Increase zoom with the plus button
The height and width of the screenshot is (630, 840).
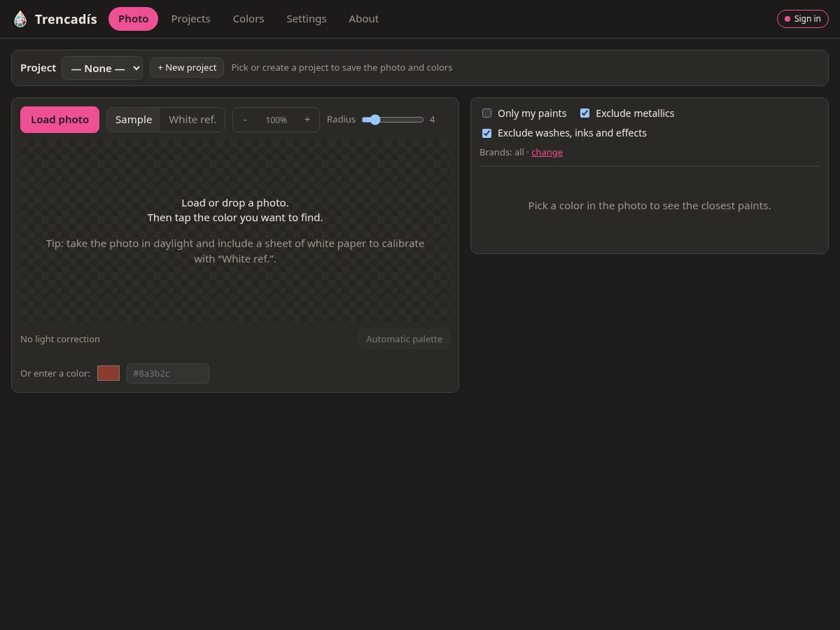point(307,120)
